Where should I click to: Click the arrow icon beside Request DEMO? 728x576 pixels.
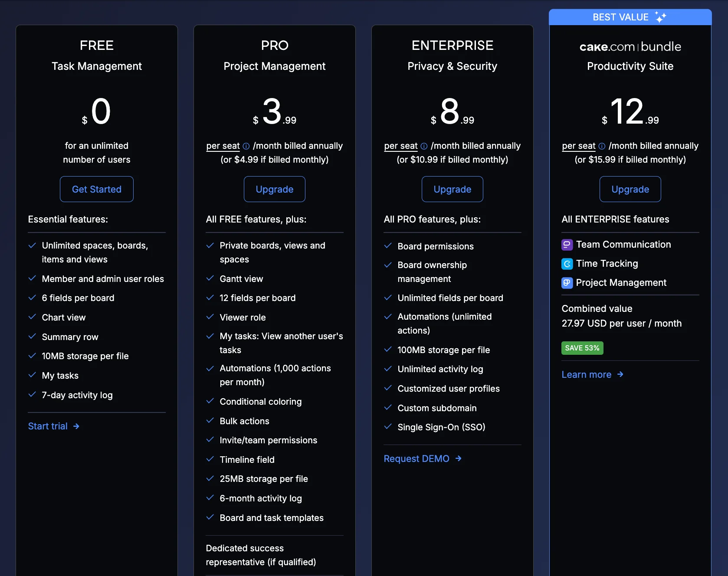(x=458, y=458)
